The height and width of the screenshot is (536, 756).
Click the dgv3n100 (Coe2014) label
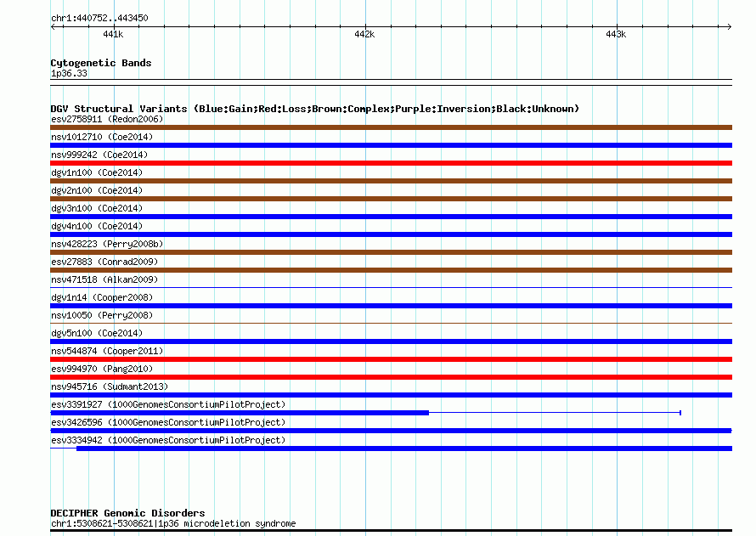97,208
